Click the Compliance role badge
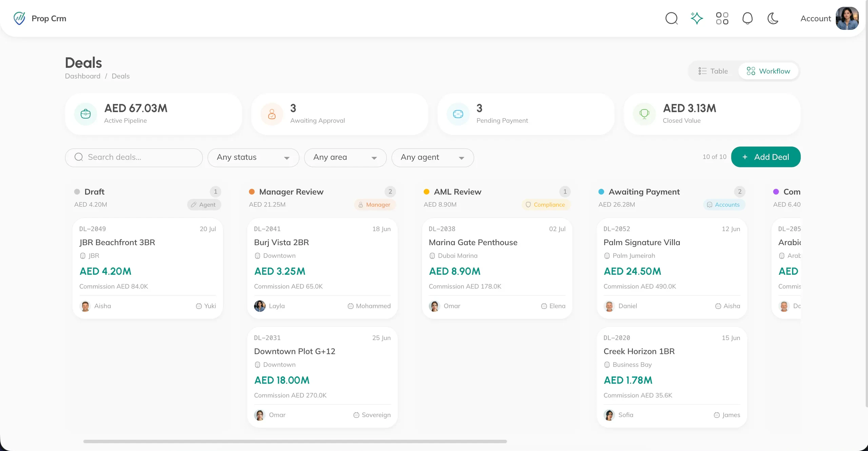 tap(546, 205)
